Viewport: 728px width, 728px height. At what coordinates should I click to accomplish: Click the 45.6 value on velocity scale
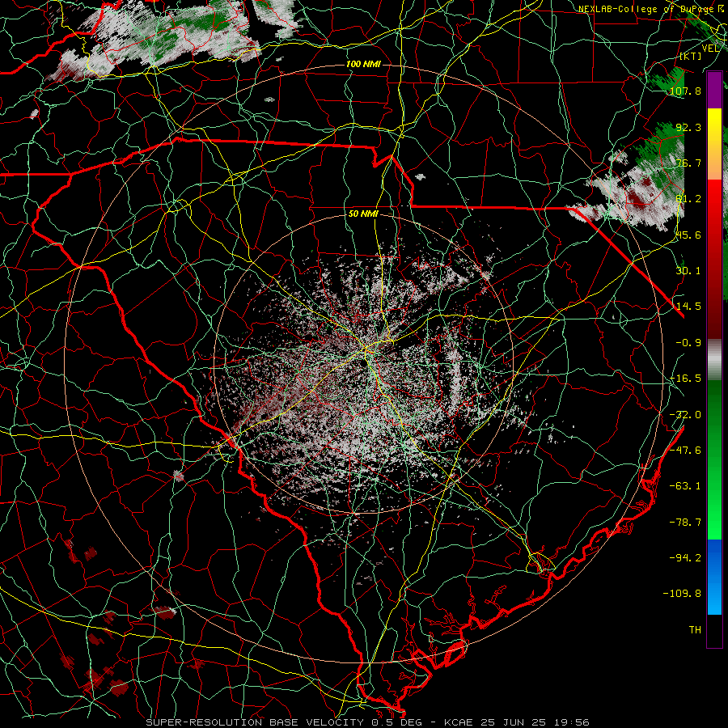coord(688,235)
